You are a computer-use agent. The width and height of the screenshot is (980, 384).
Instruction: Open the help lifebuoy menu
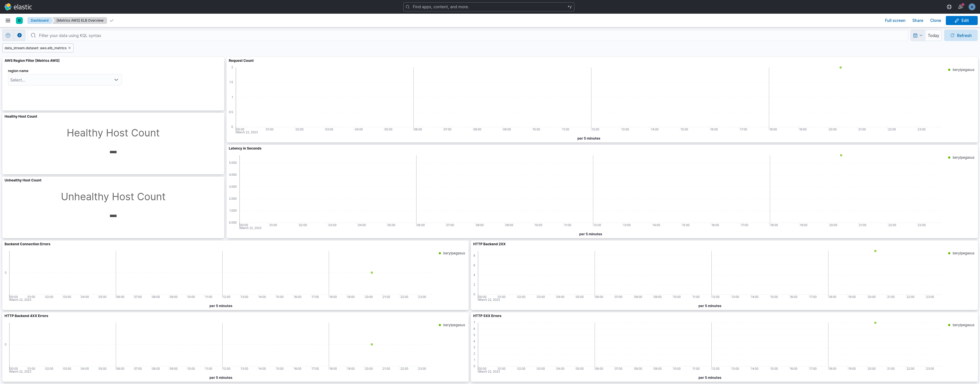pos(949,7)
